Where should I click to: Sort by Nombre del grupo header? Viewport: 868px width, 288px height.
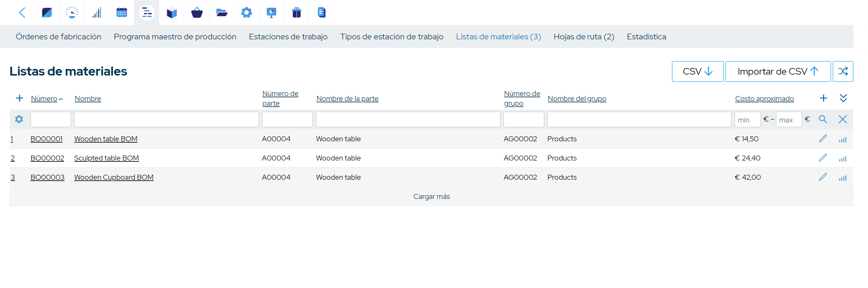[577, 99]
